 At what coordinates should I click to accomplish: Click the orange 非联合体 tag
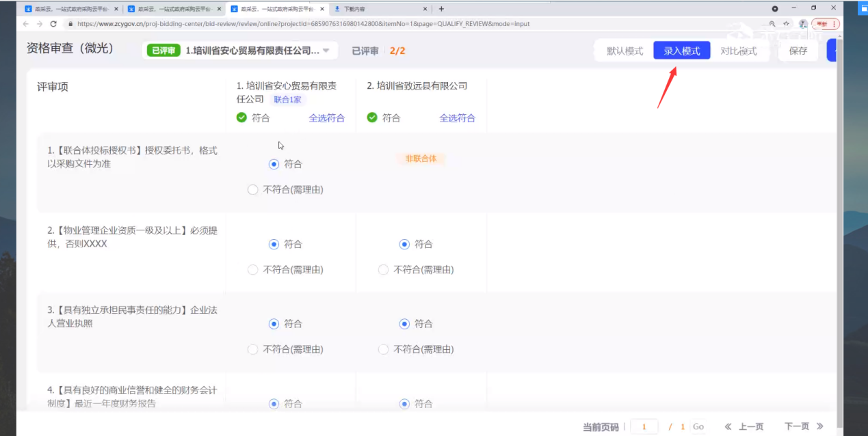coord(421,159)
